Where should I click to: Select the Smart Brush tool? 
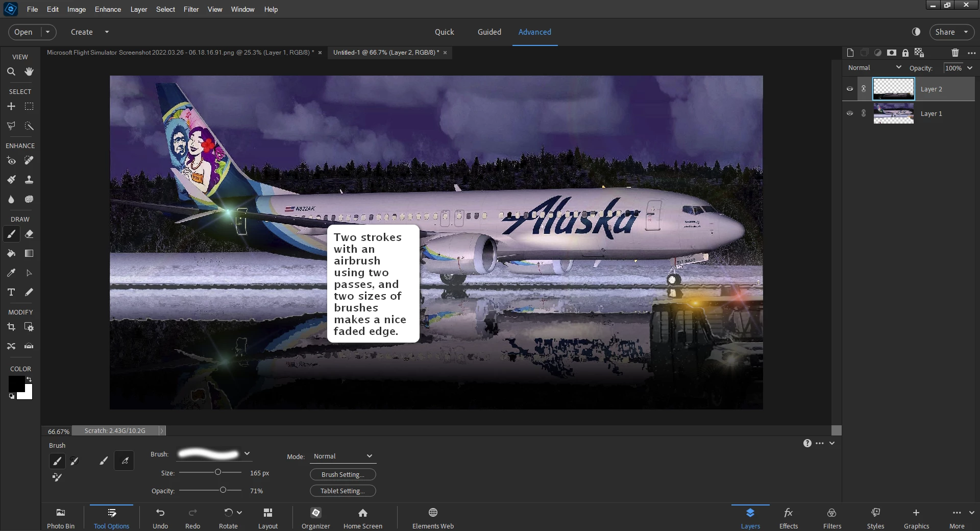pos(11,180)
